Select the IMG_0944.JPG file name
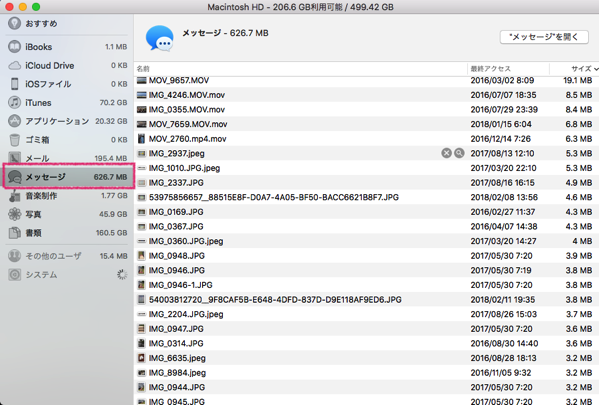The width and height of the screenshot is (599, 405). pos(176,387)
